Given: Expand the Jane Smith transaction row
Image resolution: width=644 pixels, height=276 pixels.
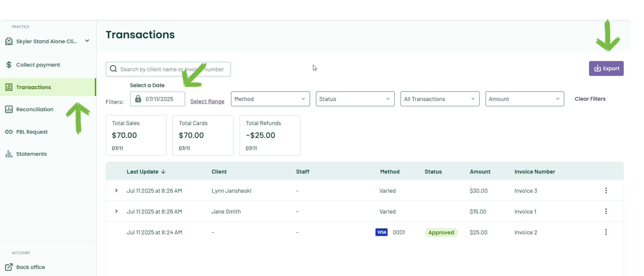Looking at the screenshot, I should [116, 211].
